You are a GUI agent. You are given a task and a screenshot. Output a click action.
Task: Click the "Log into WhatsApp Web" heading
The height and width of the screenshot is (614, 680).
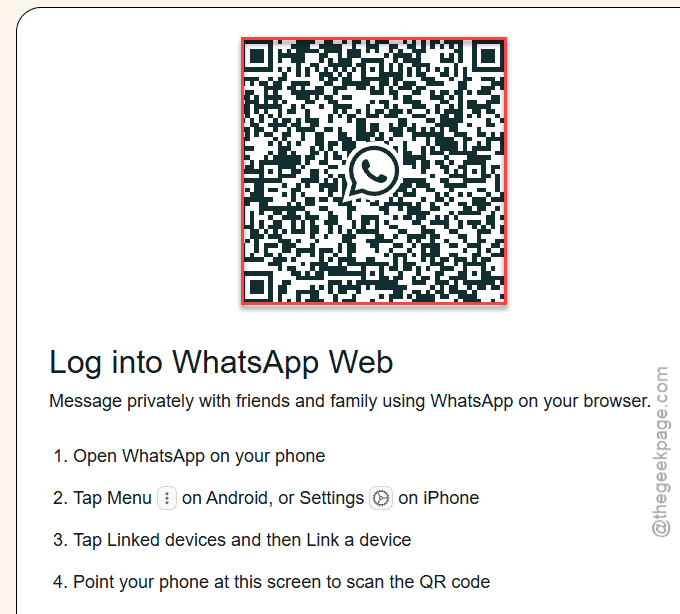click(x=221, y=363)
